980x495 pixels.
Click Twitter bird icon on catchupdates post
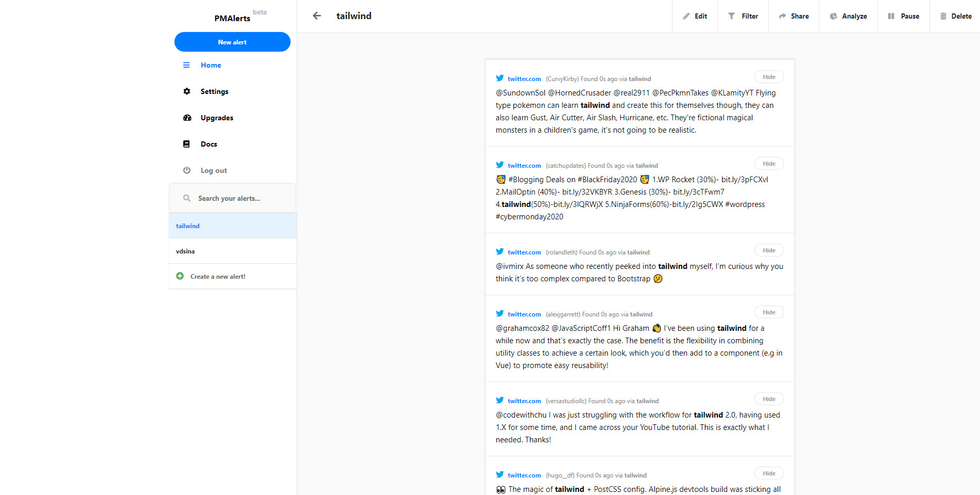pyautogui.click(x=500, y=165)
